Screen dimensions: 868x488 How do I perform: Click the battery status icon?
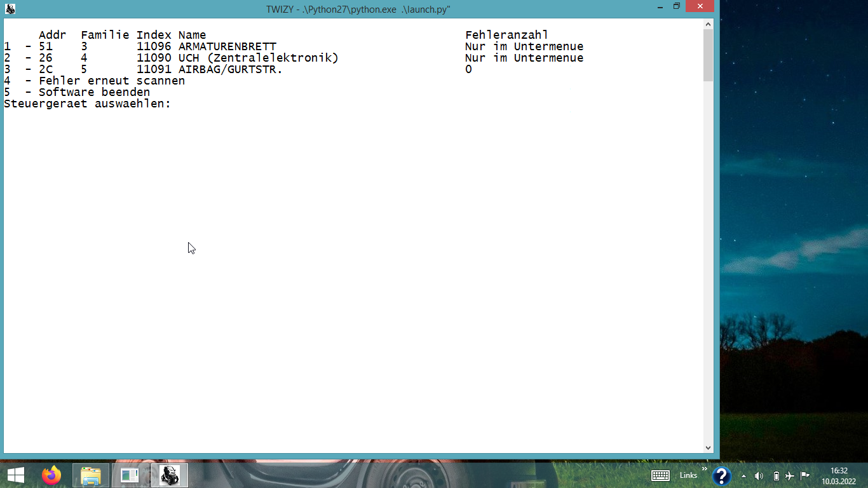[776, 476]
